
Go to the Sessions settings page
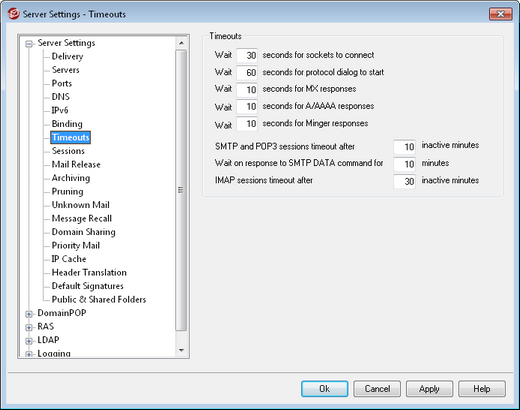pyautogui.click(x=68, y=151)
